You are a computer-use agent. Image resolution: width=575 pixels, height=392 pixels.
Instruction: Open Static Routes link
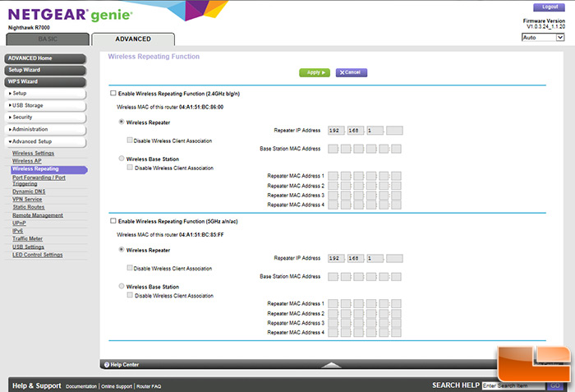pyautogui.click(x=29, y=207)
